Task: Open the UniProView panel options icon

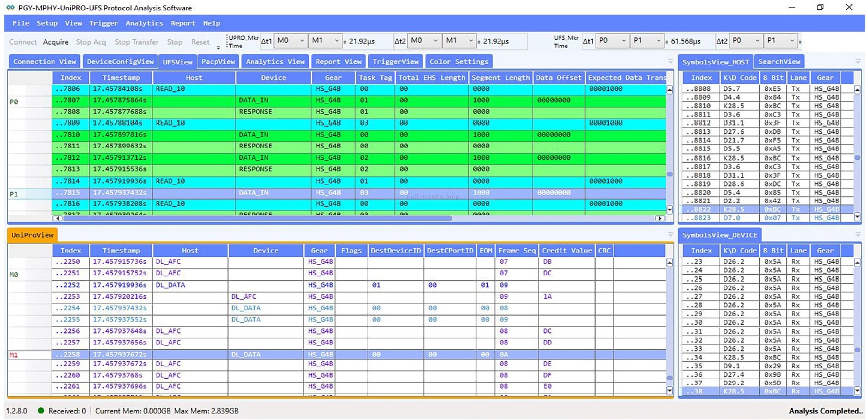Action: [x=670, y=235]
